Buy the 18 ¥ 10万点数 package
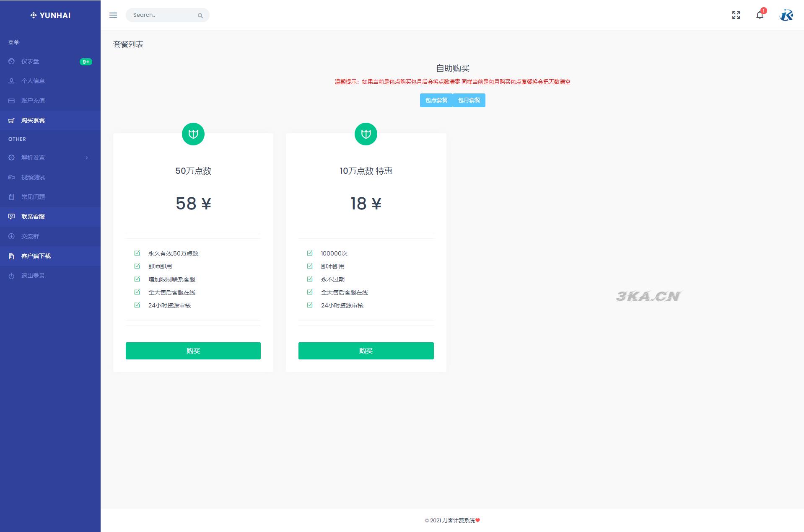Screen dimensions: 804x532 (x=366, y=351)
